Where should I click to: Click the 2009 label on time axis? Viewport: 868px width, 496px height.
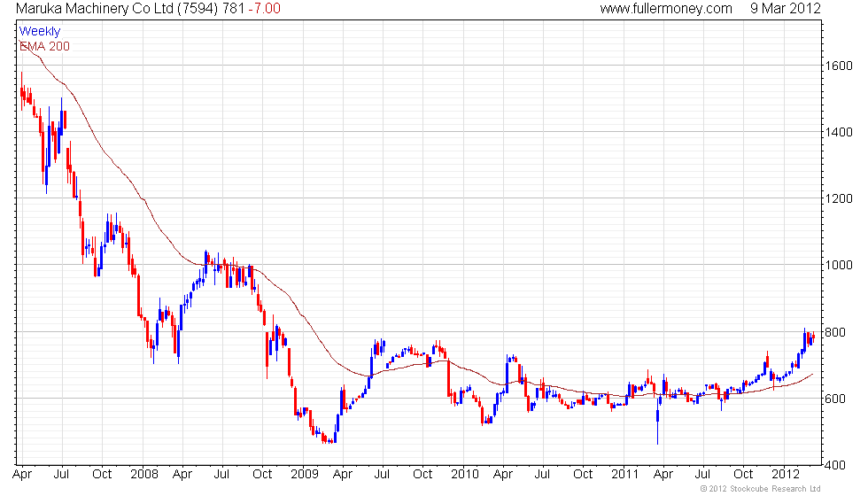point(305,475)
